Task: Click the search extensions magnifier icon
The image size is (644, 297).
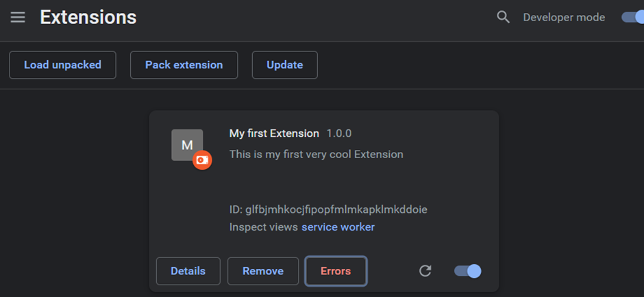Action: point(503,17)
